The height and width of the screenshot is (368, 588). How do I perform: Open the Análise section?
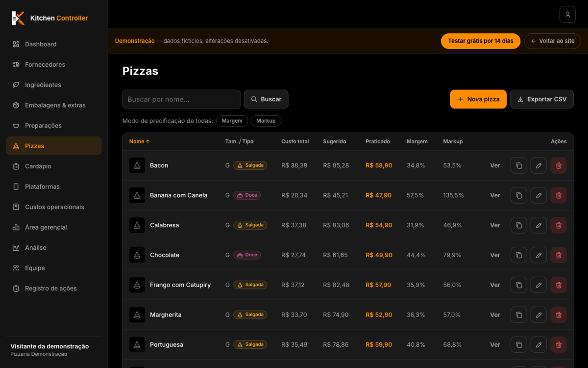[54, 248]
